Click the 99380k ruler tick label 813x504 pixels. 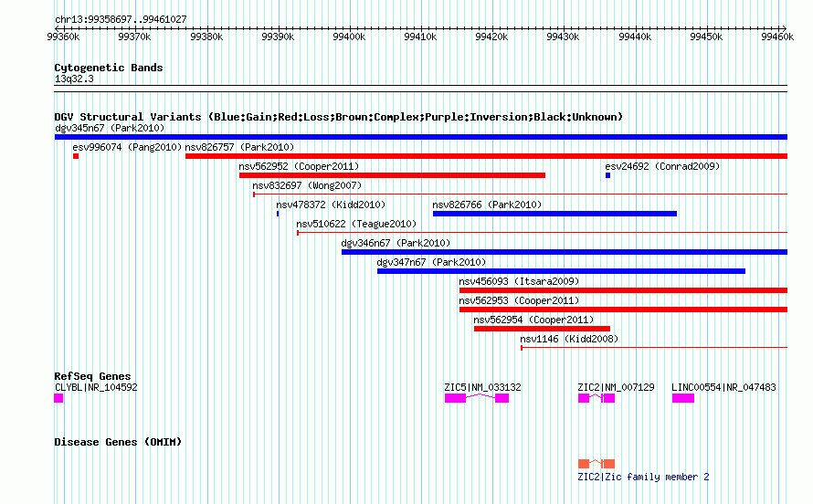coord(206,37)
